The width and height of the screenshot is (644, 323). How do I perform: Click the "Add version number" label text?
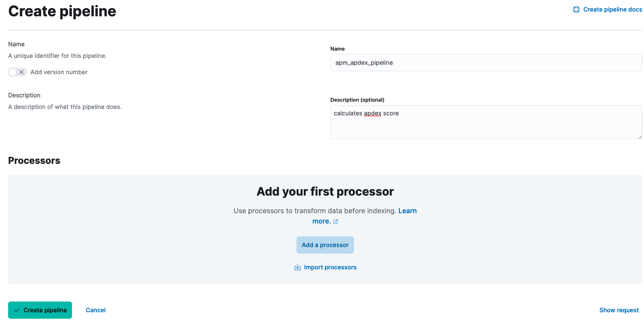[59, 72]
